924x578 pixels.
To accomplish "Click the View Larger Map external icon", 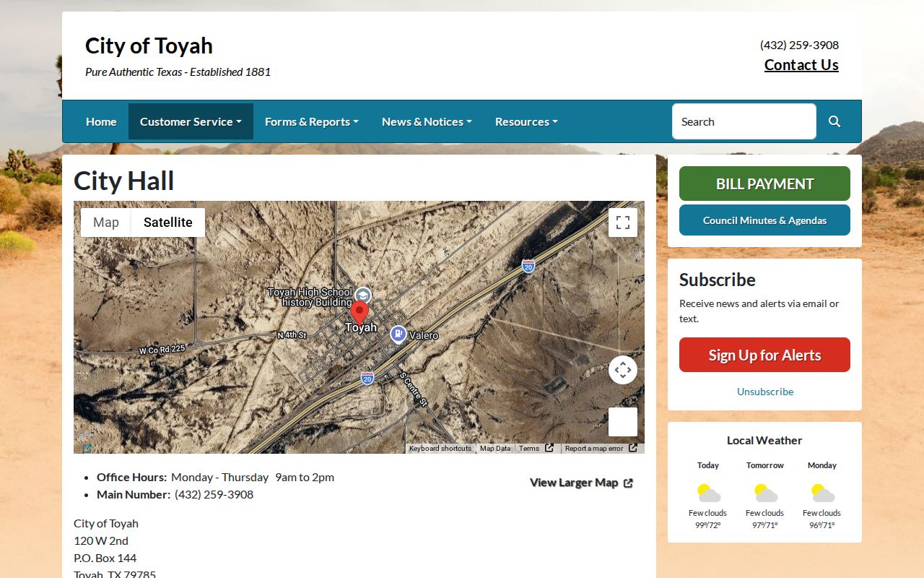I will point(628,483).
